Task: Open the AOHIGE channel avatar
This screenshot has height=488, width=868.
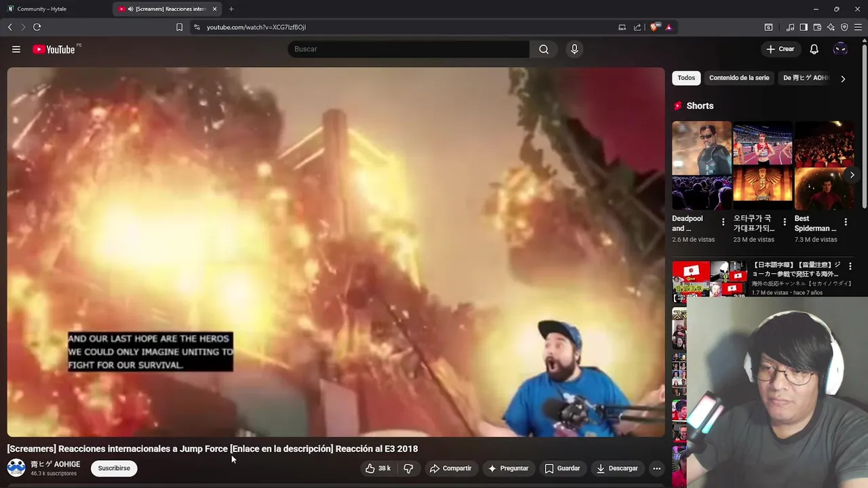Action: 16,468
